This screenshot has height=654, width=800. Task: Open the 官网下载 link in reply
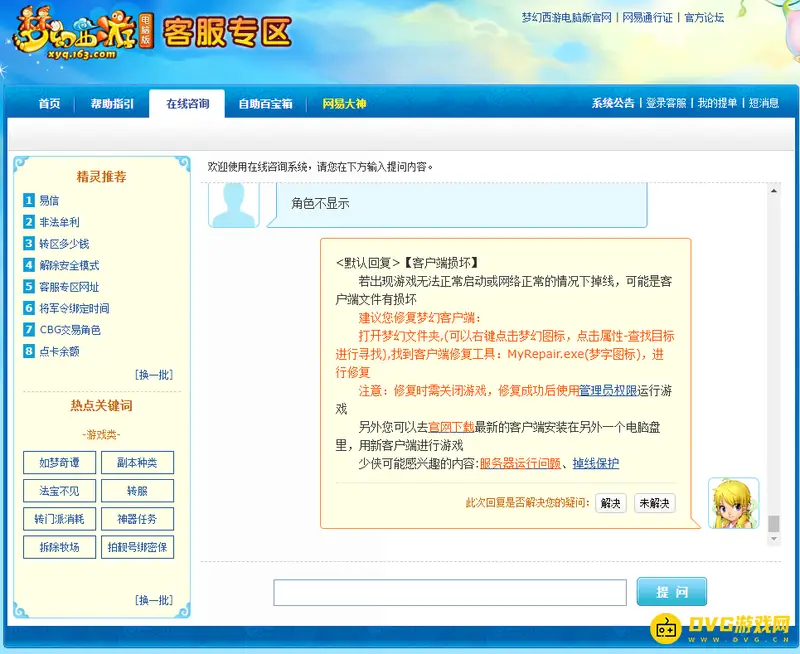click(451, 427)
